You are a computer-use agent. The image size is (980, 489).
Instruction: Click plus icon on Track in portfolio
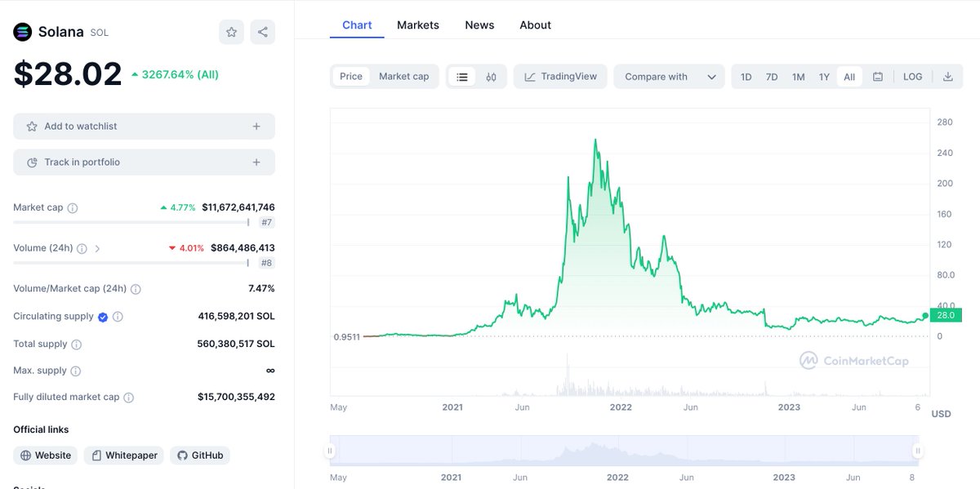[x=256, y=162]
